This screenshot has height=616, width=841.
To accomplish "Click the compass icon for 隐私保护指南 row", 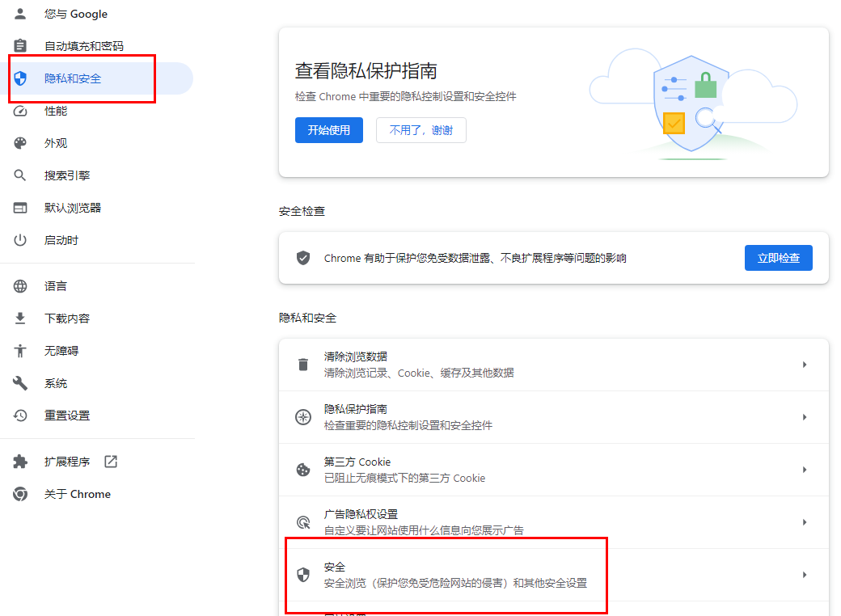I will click(x=303, y=417).
